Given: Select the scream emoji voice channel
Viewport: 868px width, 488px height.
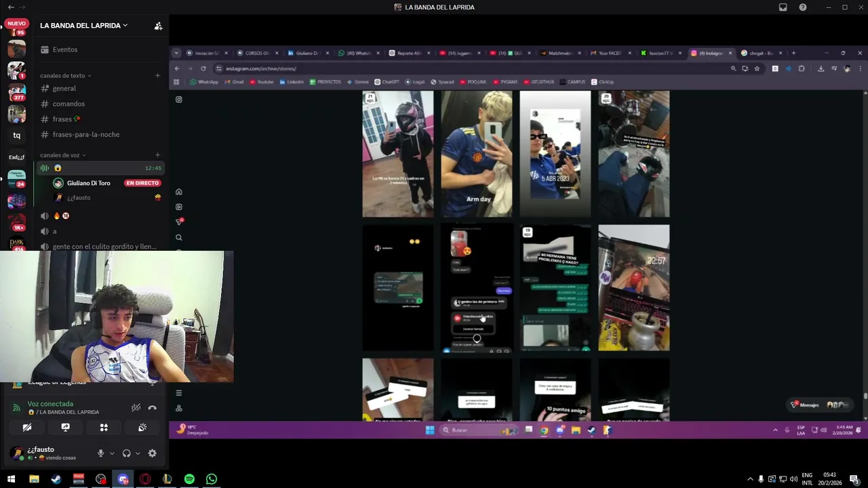Looking at the screenshot, I should (x=100, y=168).
